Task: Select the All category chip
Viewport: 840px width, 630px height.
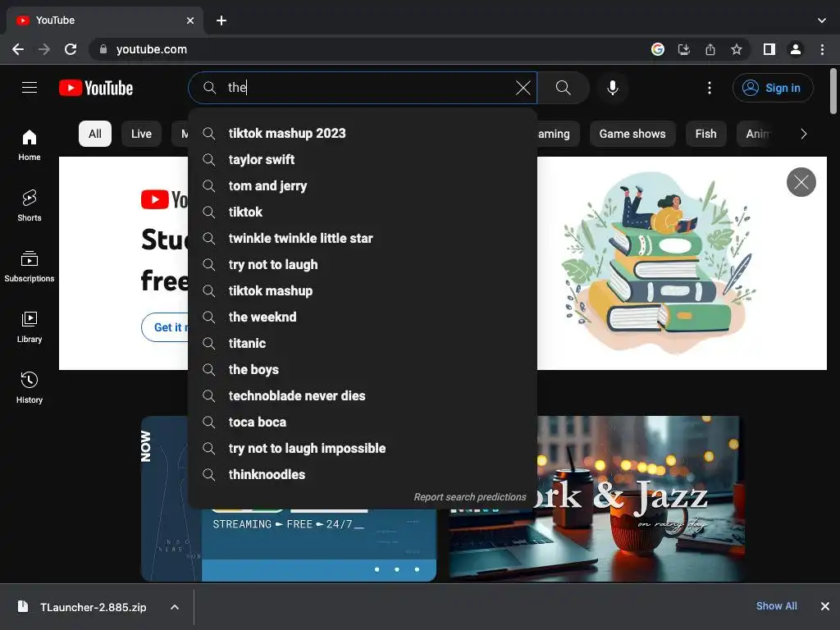Action: tap(95, 134)
